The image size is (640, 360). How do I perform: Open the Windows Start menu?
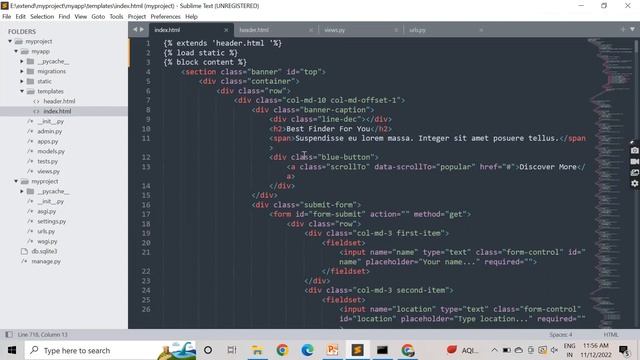click(12, 350)
